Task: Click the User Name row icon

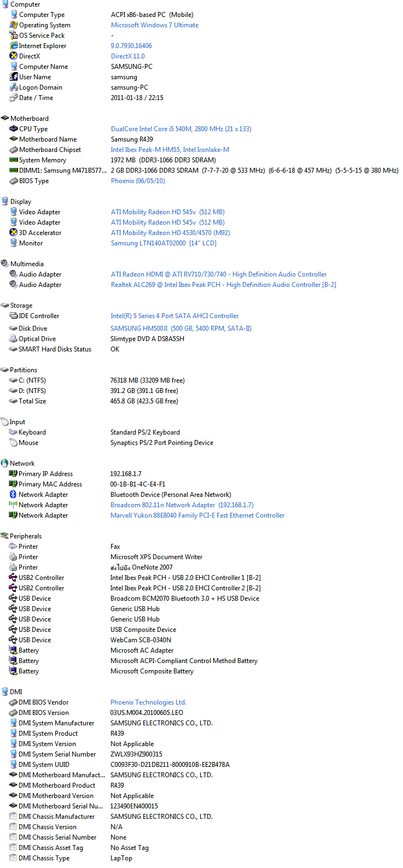Action: pos(14,77)
